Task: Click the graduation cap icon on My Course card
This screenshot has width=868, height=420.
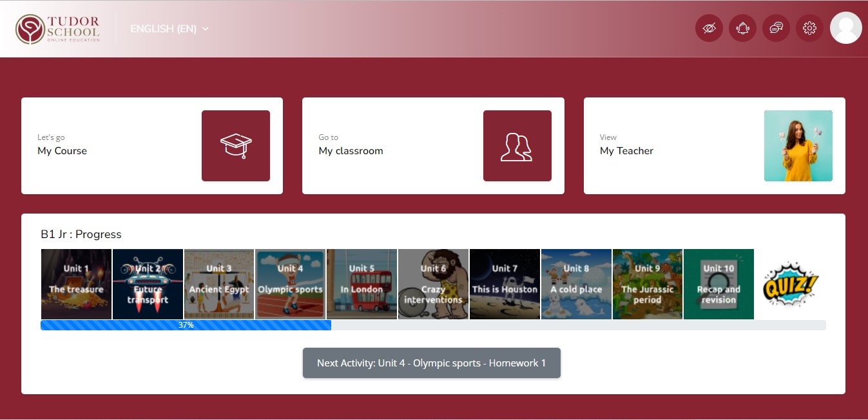Action: pos(236,145)
